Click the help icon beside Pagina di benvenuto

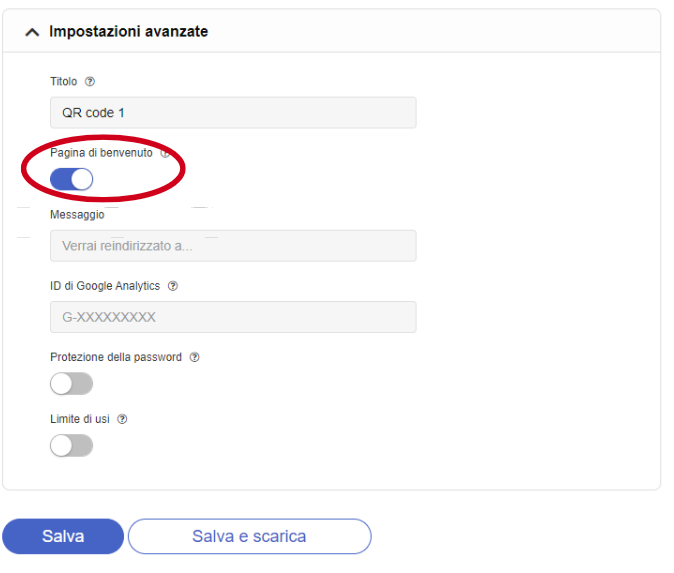click(x=165, y=153)
